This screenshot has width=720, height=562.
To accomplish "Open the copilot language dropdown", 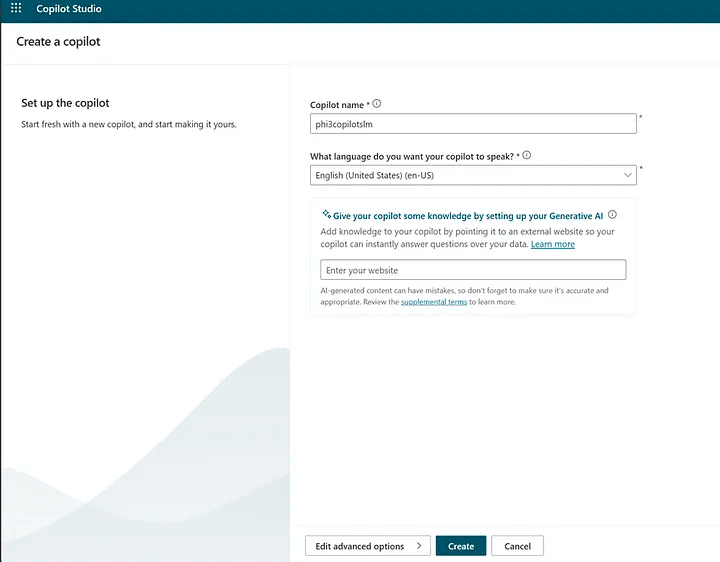I will point(473,175).
